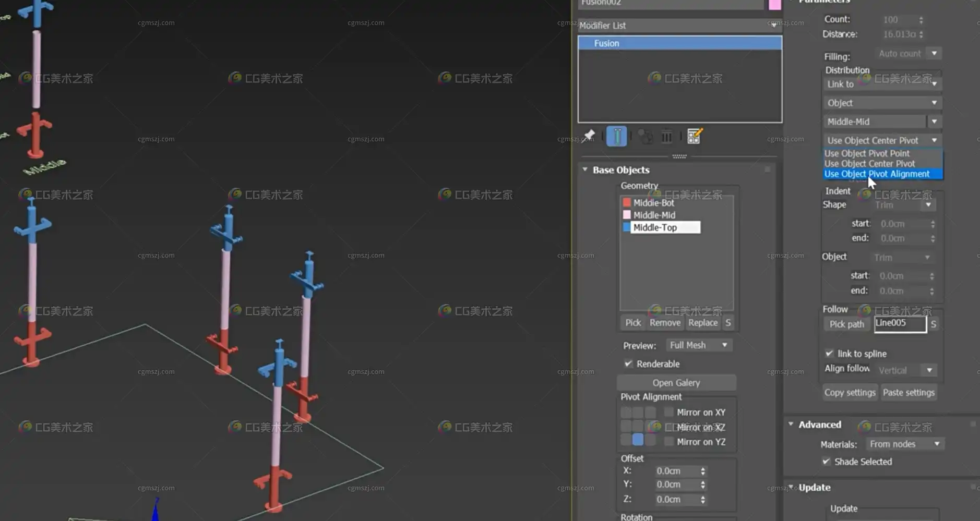Toggle the Renderable checkbox

click(628, 364)
